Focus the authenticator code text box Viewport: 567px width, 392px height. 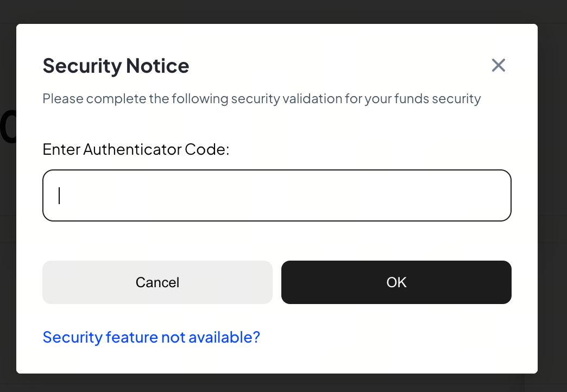(x=277, y=195)
